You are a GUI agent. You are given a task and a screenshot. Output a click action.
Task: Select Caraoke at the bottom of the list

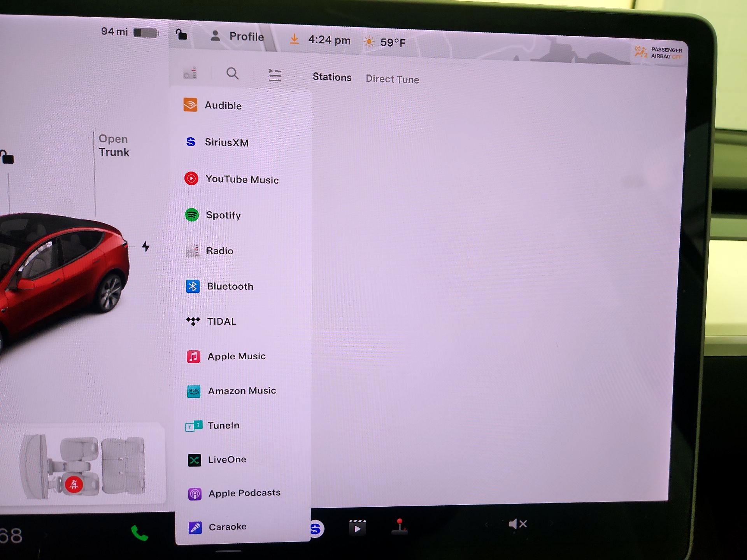[228, 527]
